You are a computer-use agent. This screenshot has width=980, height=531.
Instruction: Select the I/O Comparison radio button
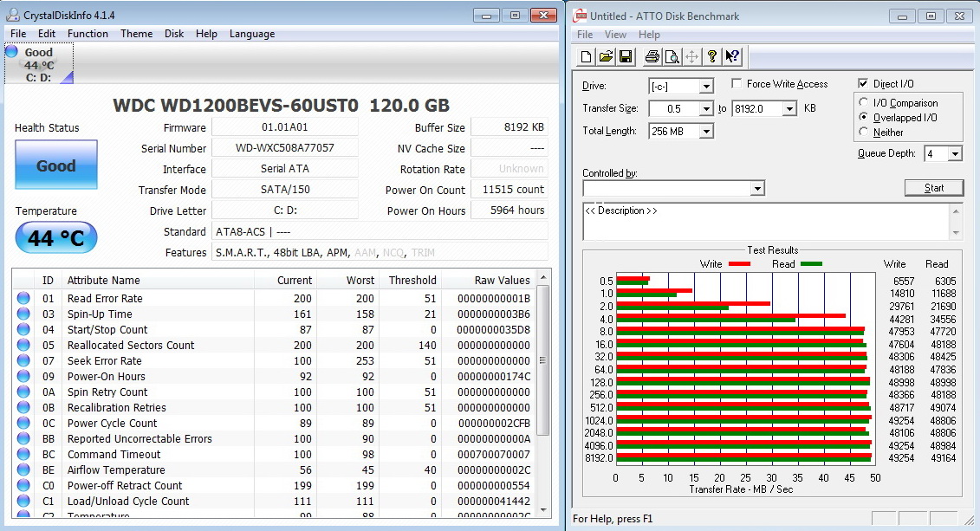(863, 102)
